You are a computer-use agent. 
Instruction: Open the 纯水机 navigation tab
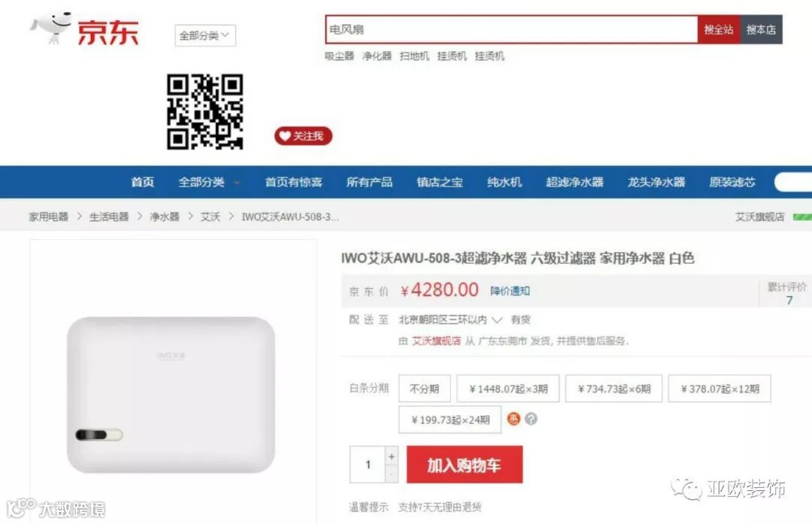[x=504, y=182]
